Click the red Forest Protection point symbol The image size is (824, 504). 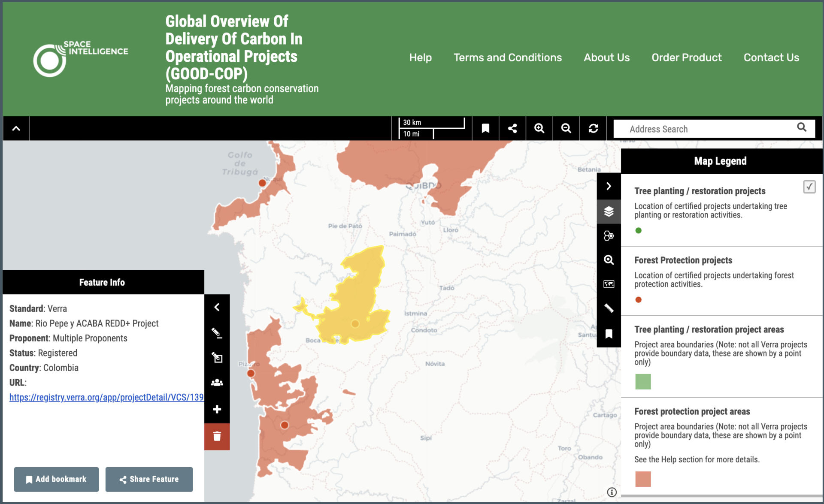[x=638, y=300]
